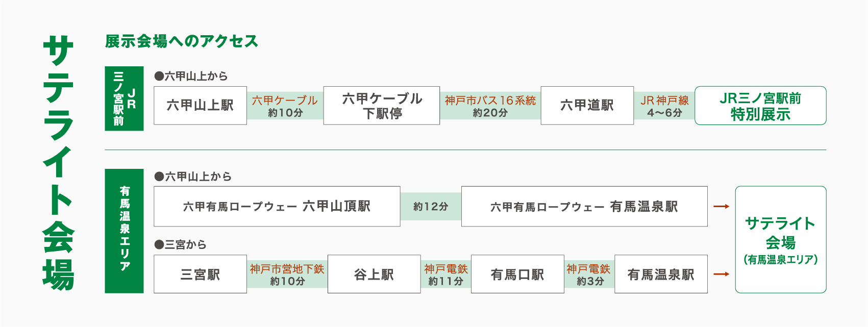Click the 六甲道駅 station box
868x327 pixels.
click(587, 106)
